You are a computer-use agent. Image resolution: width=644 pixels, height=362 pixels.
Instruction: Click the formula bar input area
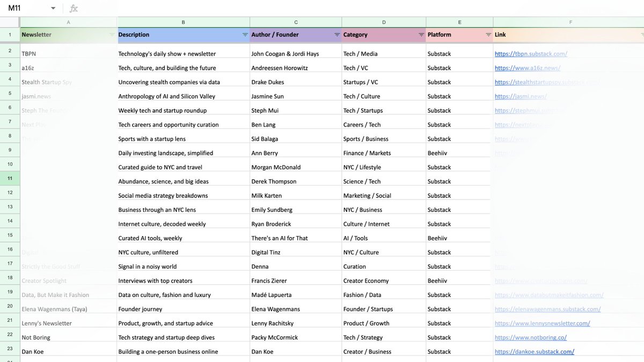[362, 9]
